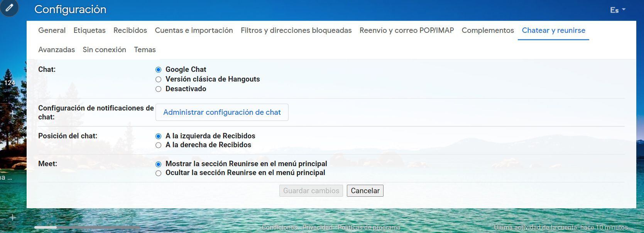
Task: Select A la derecha de Recibidos
Action: point(158,145)
